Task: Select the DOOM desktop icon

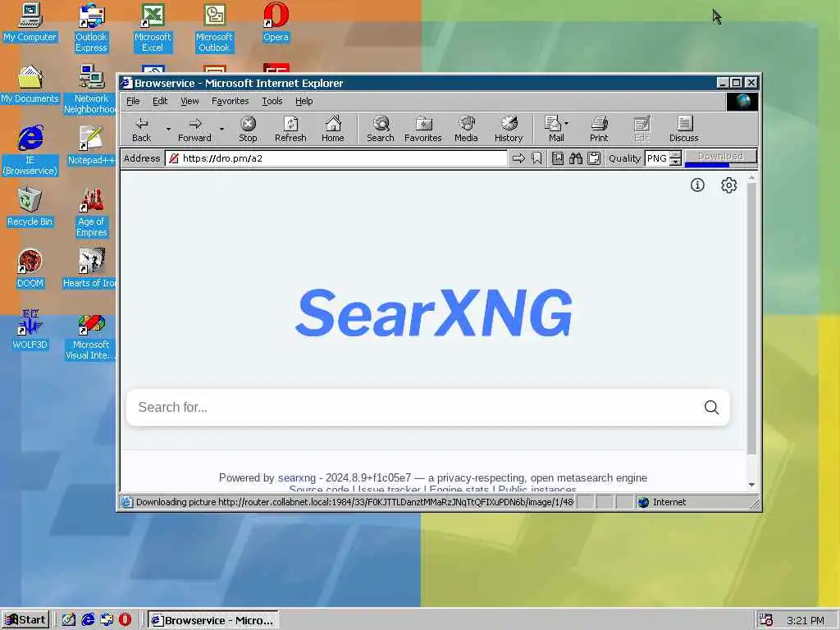Action: pyautogui.click(x=30, y=268)
